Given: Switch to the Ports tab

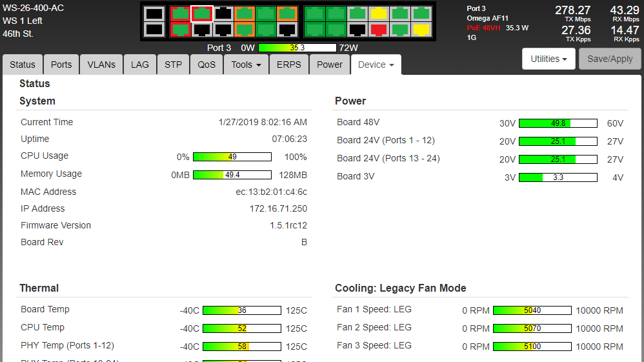Looking at the screenshot, I should point(61,65).
